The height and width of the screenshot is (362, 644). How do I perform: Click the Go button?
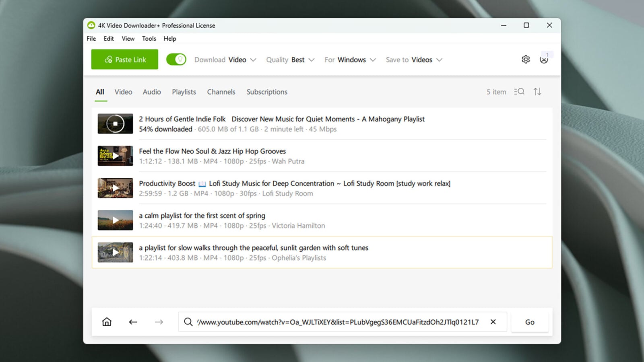tap(530, 322)
